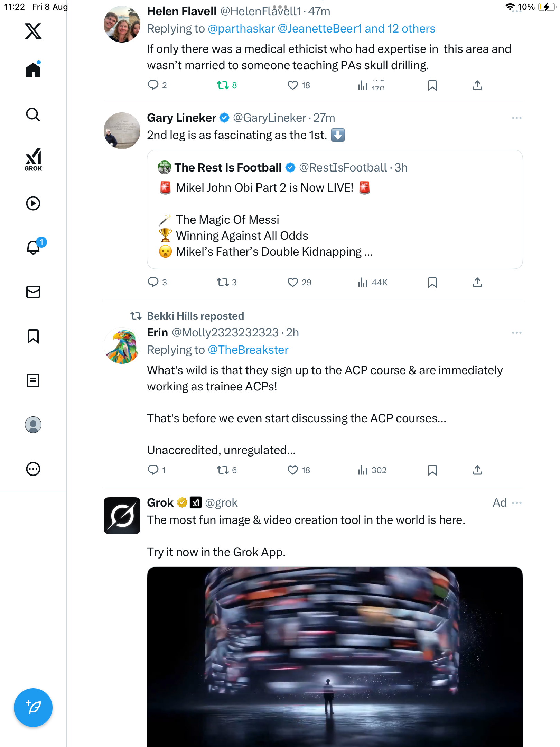Tap the compose new post button

pyautogui.click(x=33, y=707)
